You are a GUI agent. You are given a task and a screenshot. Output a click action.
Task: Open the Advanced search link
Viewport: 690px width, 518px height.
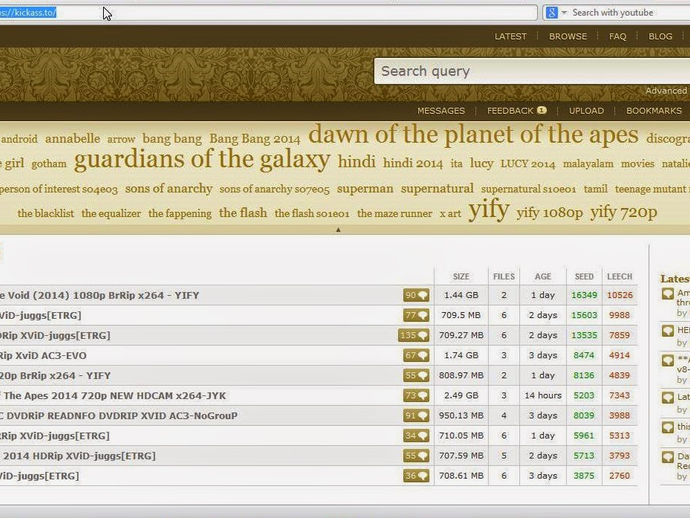coord(666,91)
